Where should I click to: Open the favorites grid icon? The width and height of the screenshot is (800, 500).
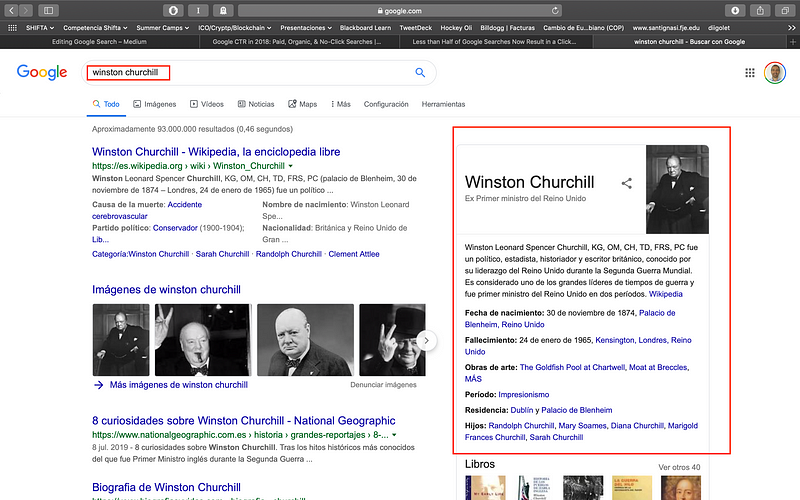coord(12,28)
